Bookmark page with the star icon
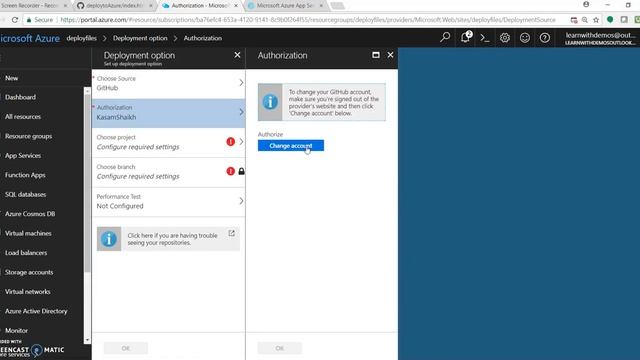640x360 pixels. [596, 20]
